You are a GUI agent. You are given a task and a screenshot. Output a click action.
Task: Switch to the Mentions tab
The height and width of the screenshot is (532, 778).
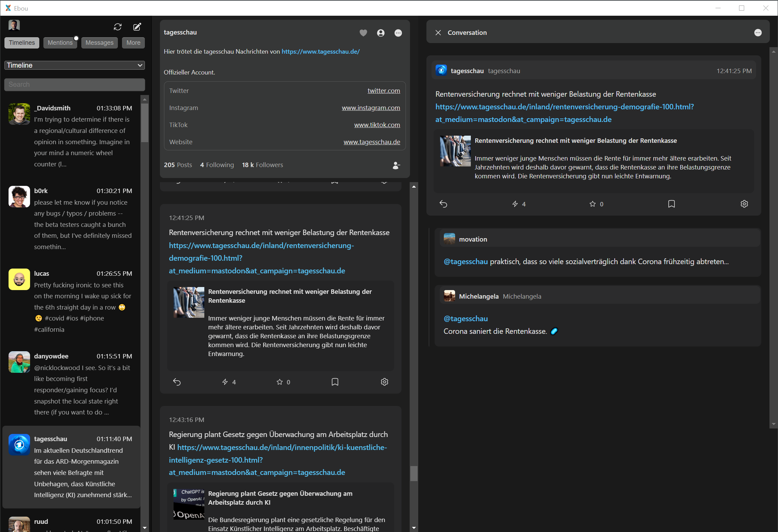click(x=60, y=43)
